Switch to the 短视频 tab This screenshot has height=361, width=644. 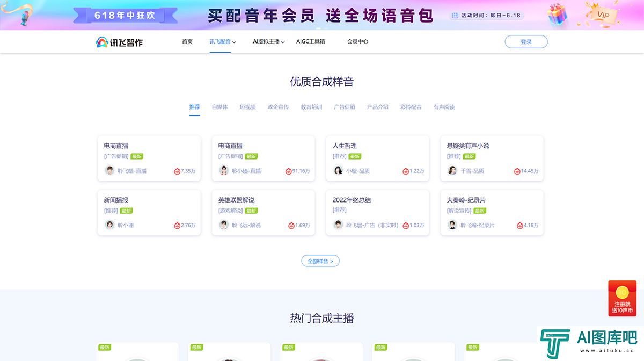click(247, 107)
